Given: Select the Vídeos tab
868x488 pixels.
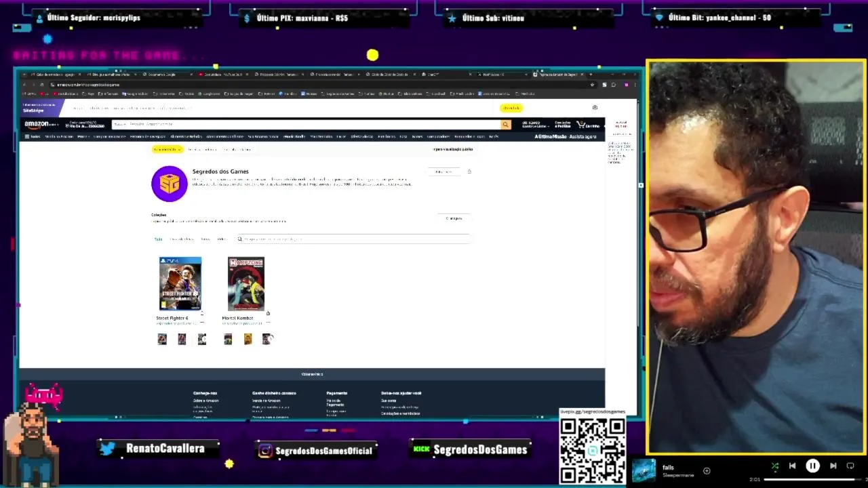Looking at the screenshot, I should pos(222,239).
